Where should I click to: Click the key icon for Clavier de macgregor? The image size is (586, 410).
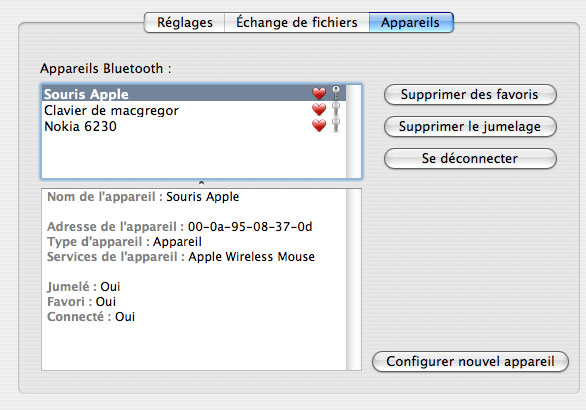(x=336, y=109)
